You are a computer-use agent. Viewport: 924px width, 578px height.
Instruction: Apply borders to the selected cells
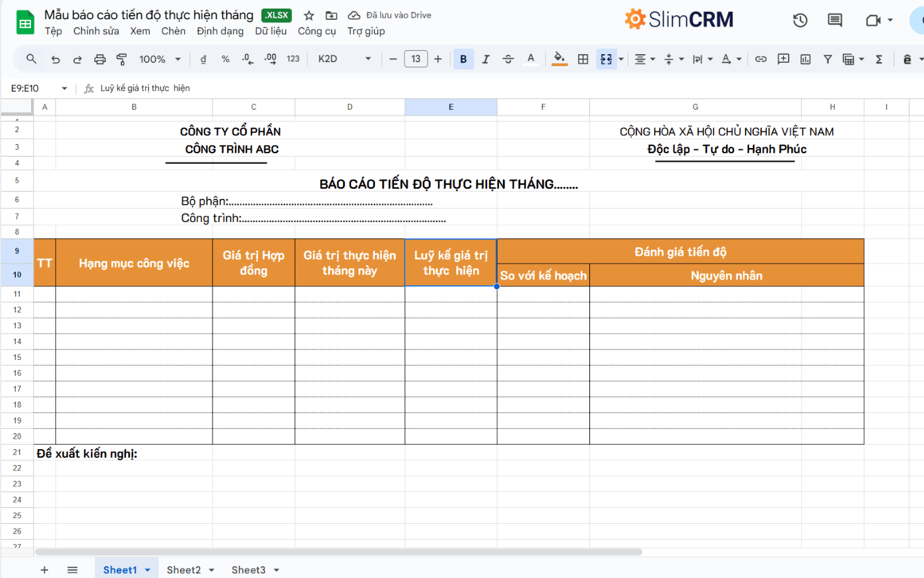(x=583, y=59)
